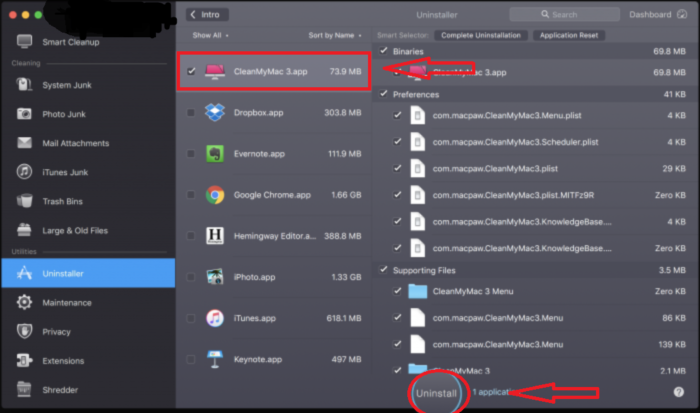Click the Maintenance gear icon
Viewport: 700px width, 413px height.
(24, 302)
